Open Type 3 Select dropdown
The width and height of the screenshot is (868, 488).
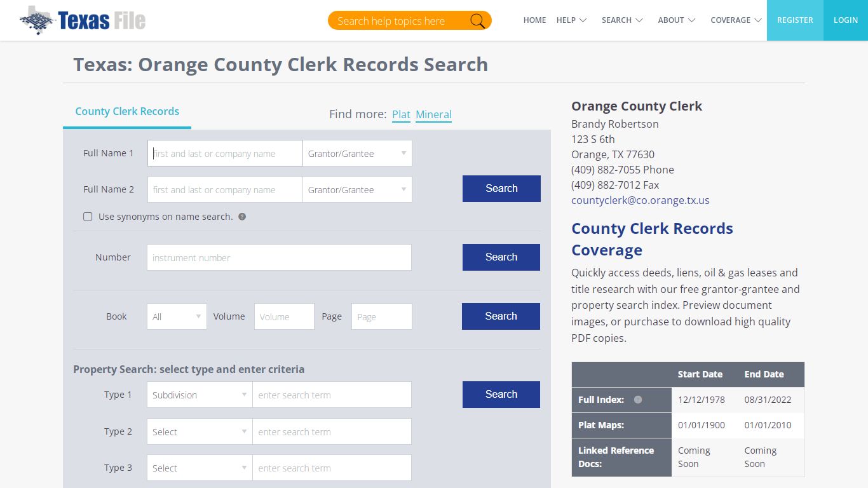click(200, 468)
